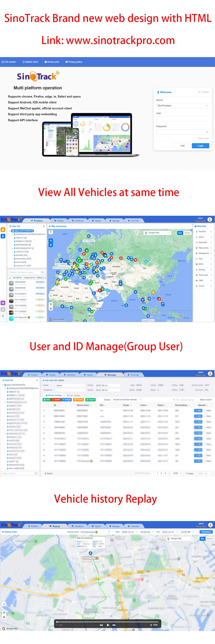
Task: Switch to Satellite view on Map monitoring
Action: coord(187,233)
